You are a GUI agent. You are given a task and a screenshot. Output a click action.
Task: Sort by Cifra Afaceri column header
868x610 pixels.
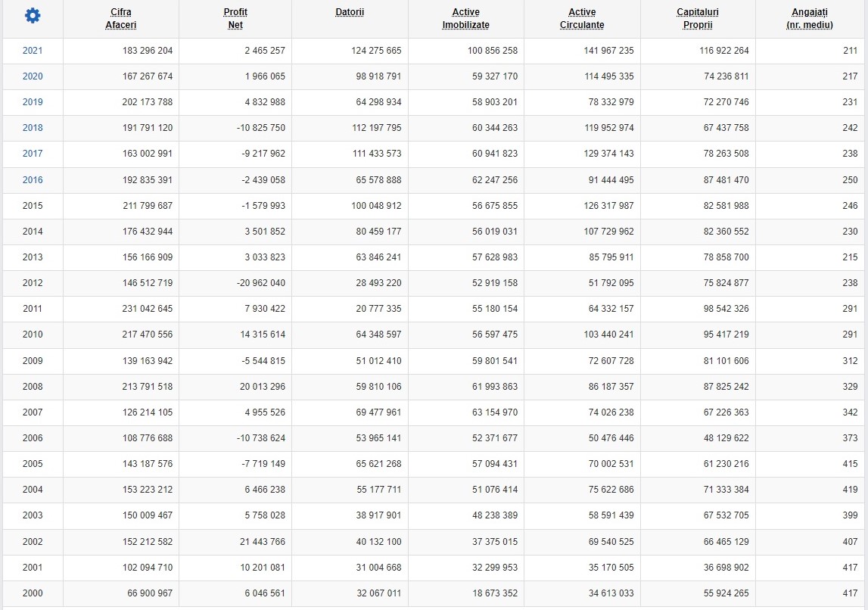click(x=120, y=18)
